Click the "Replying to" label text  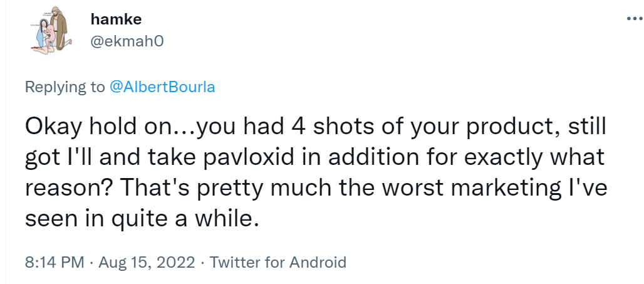click(65, 87)
